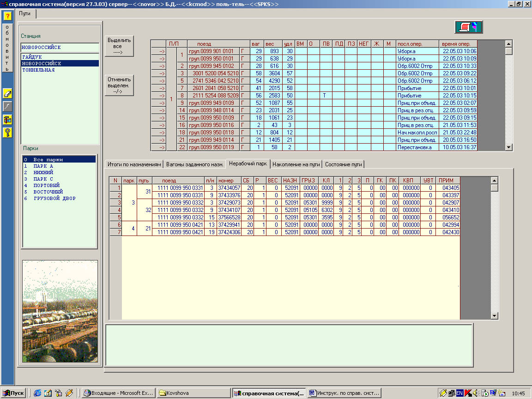Click the Станция input field
Viewport: 532px width, 399px height.
(60, 47)
